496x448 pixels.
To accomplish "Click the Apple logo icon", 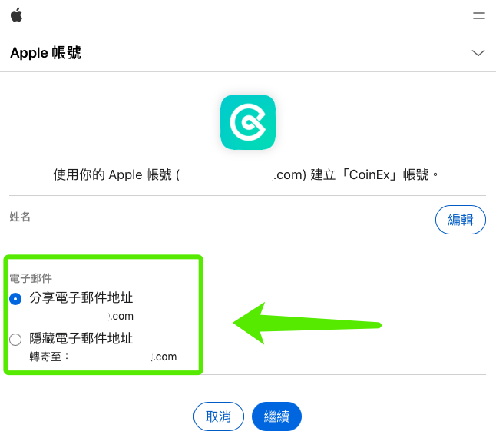I will [x=16, y=15].
